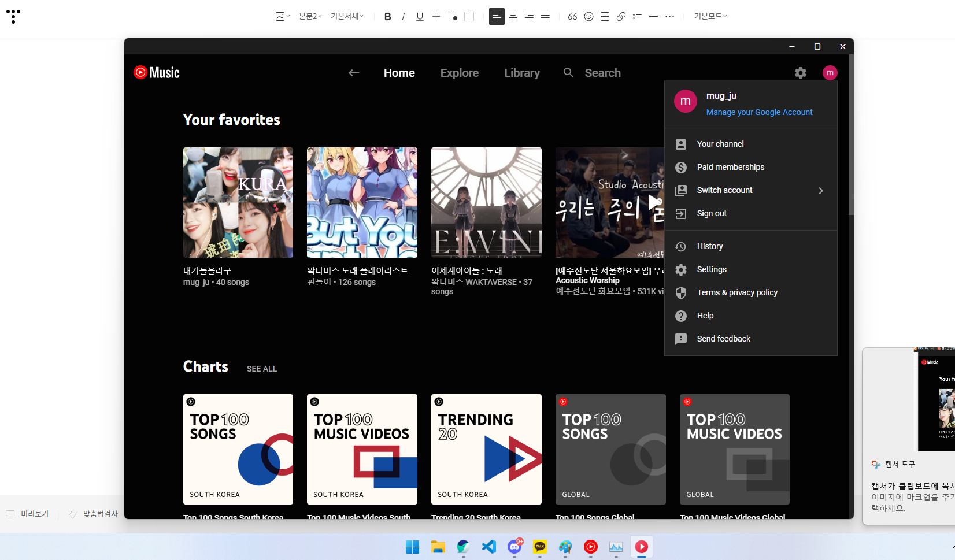Image resolution: width=955 pixels, height=560 pixels.
Task: Open the 기본모드 mode dropdown
Action: 710,16
